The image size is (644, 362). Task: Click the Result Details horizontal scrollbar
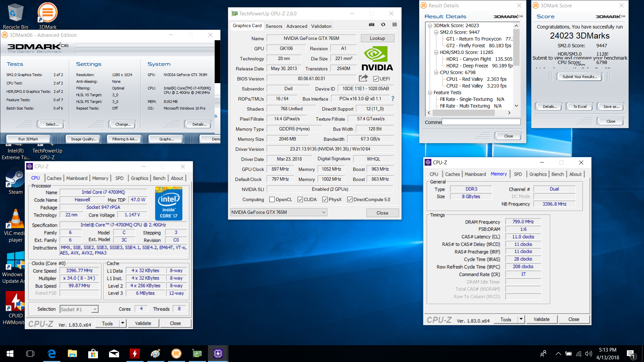pyautogui.click(x=469, y=113)
